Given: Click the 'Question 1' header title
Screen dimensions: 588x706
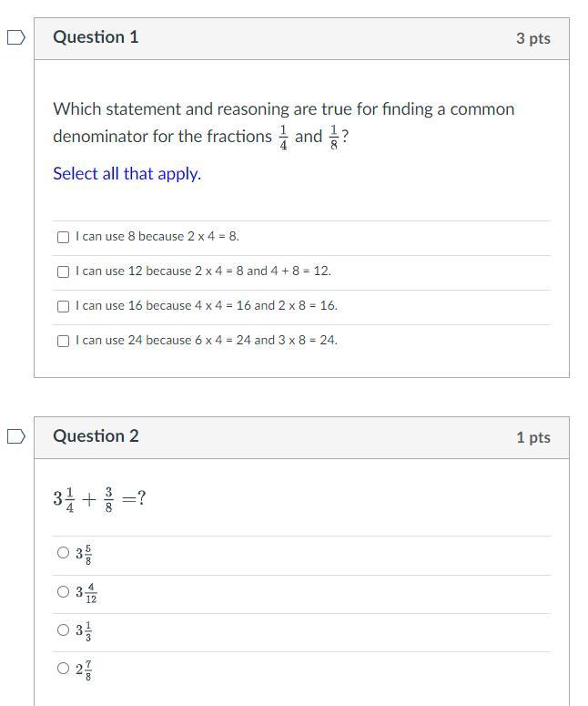Looking at the screenshot, I should coord(96,37).
